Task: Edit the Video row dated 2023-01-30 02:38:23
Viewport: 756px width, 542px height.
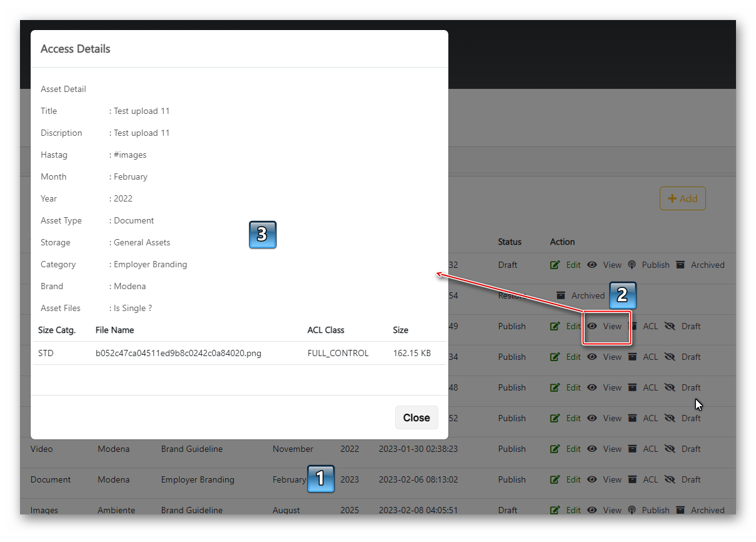Action: (x=565, y=449)
